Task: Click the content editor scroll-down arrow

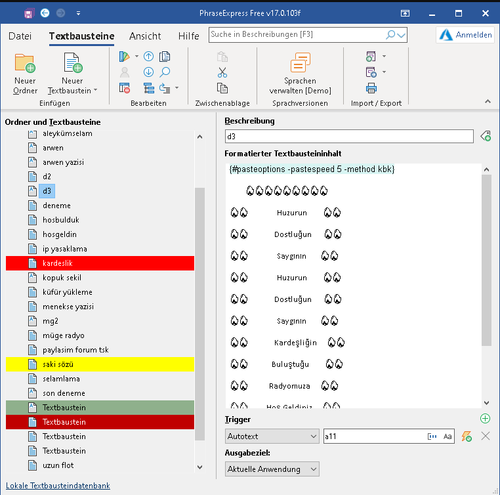Action: tap(486, 403)
